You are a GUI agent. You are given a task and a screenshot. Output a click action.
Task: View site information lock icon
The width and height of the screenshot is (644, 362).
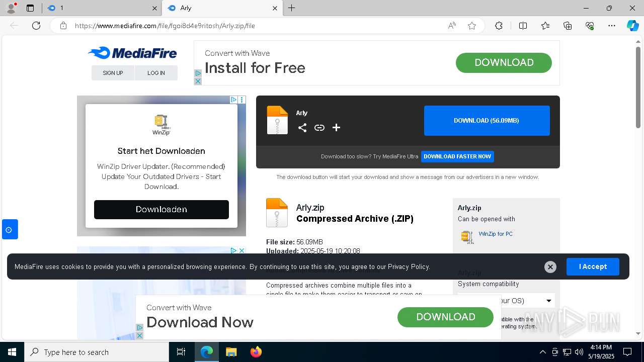click(x=63, y=26)
